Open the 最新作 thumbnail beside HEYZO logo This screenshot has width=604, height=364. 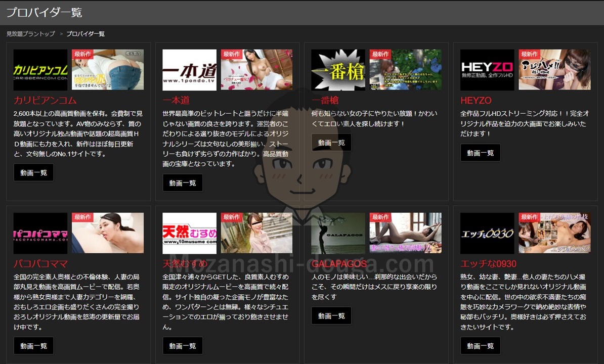pos(554,70)
